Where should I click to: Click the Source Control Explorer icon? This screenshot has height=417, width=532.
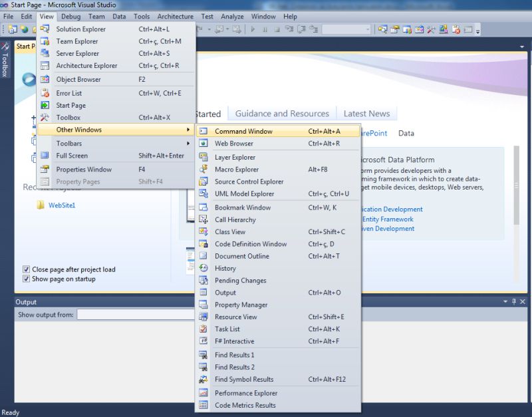click(x=203, y=181)
